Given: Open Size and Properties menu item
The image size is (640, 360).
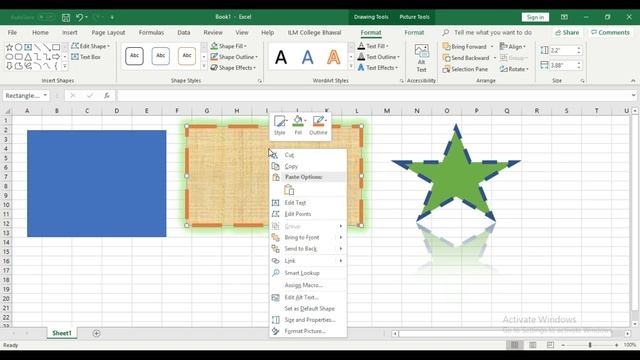Looking at the screenshot, I should [x=308, y=320].
